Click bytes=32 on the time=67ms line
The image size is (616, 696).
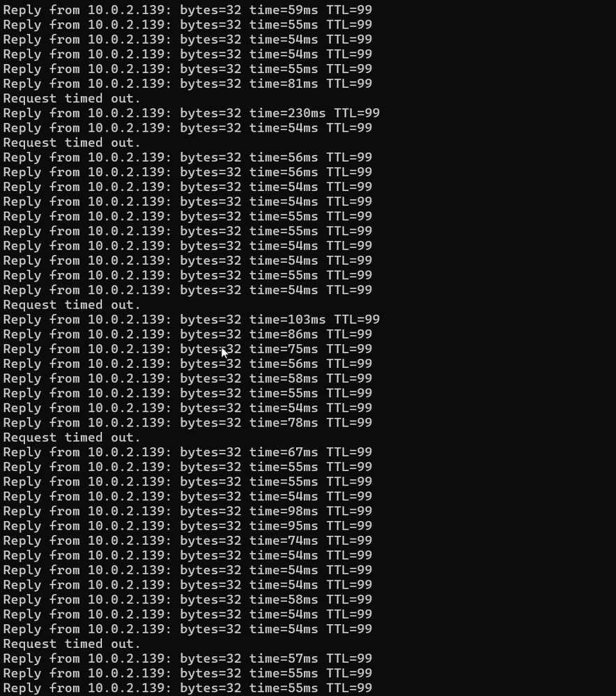point(210,452)
